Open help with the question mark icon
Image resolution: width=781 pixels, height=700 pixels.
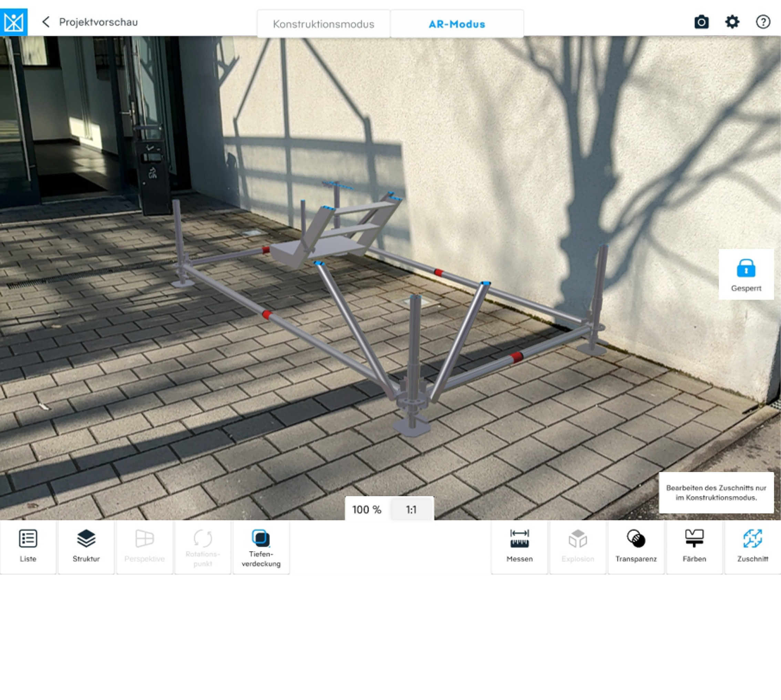click(x=763, y=22)
